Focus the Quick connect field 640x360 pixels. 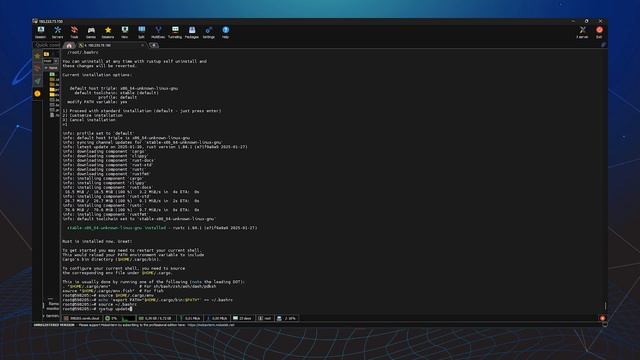tap(47, 45)
